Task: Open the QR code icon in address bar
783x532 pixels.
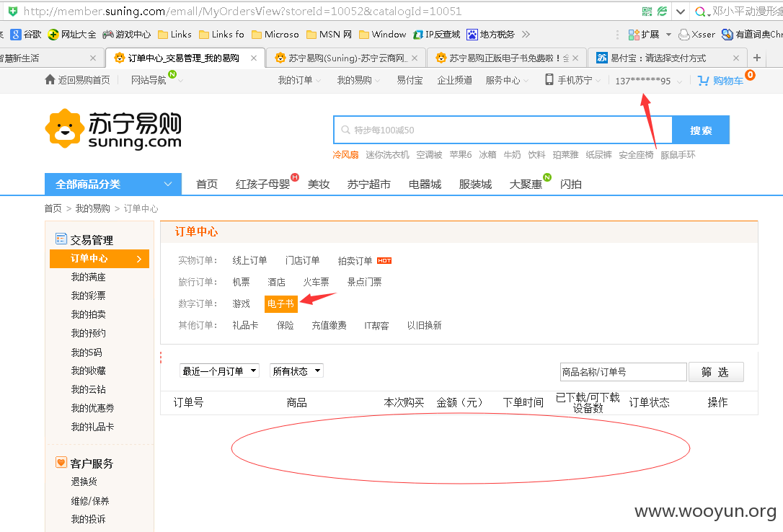Action: [x=647, y=11]
